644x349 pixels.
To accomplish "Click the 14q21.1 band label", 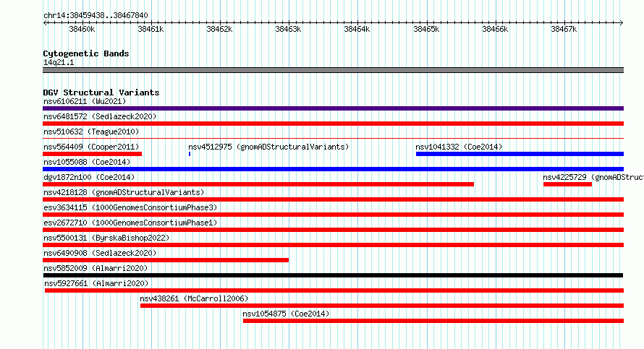I will pyautogui.click(x=59, y=62).
